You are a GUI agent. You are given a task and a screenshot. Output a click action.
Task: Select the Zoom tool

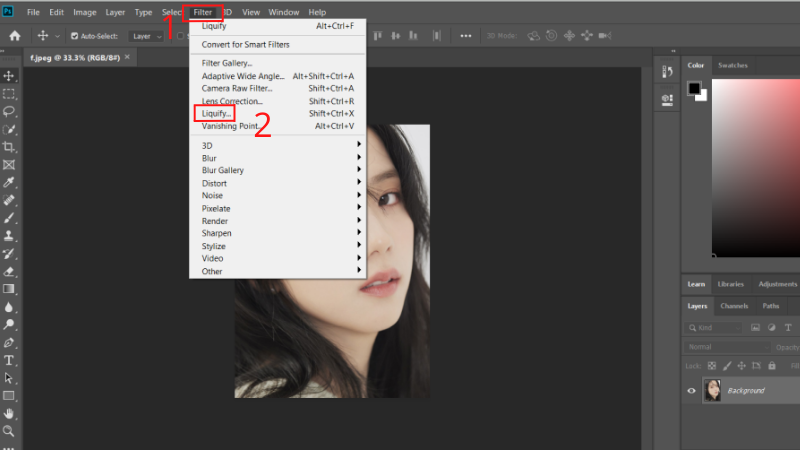pos(9,431)
